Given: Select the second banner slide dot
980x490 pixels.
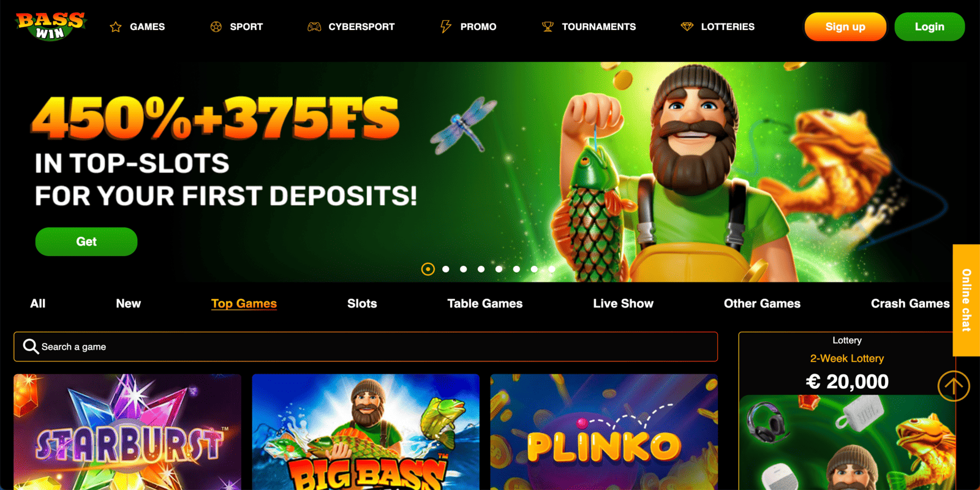Looking at the screenshot, I should 446,269.
